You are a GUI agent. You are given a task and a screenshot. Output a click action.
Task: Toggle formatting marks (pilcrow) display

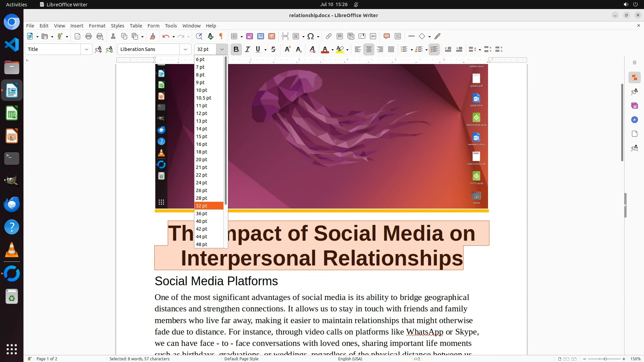point(221,37)
